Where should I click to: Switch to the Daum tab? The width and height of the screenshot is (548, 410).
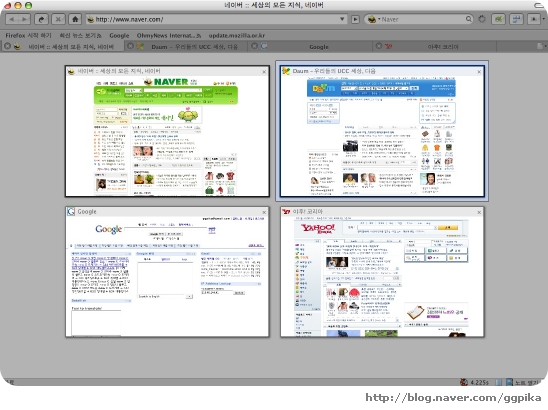[186, 46]
